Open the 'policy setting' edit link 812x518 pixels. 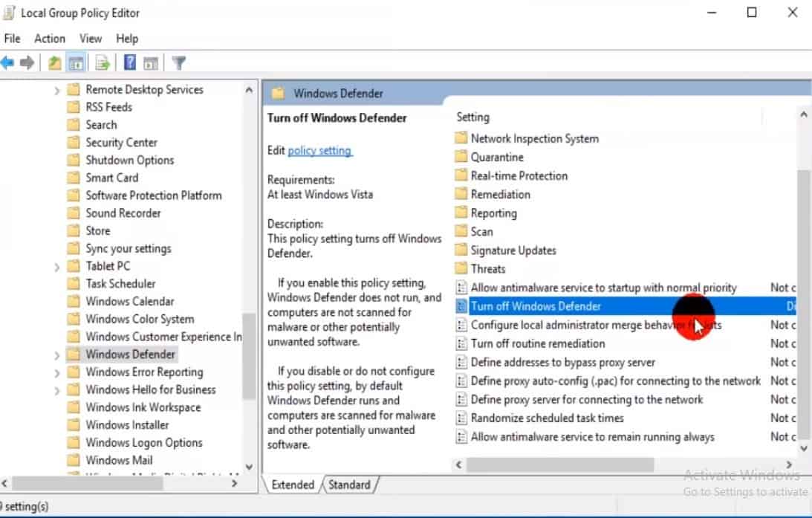[320, 151]
